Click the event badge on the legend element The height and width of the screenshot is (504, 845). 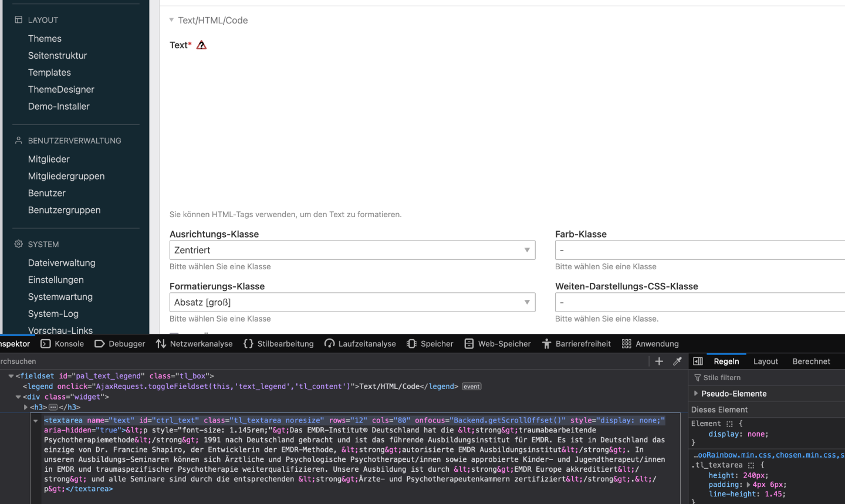tap(471, 387)
